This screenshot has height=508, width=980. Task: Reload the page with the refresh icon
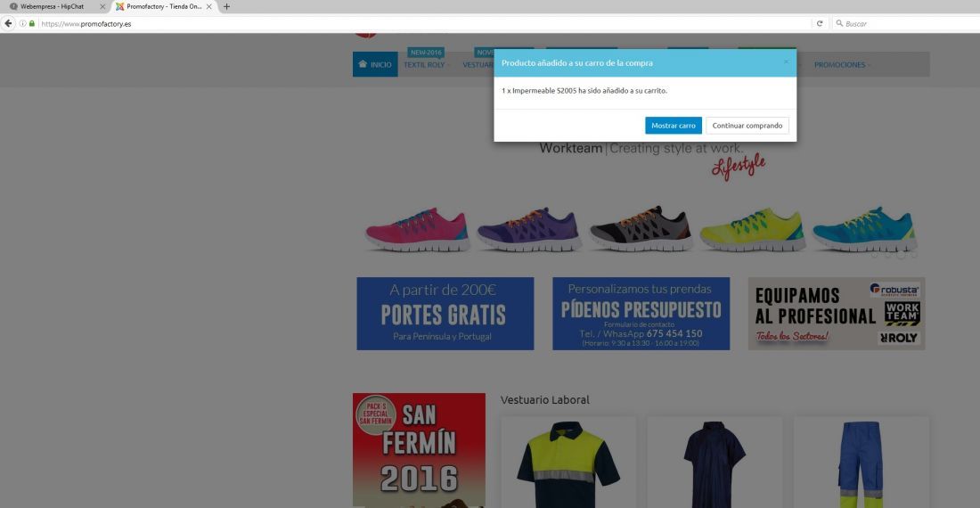pyautogui.click(x=820, y=24)
